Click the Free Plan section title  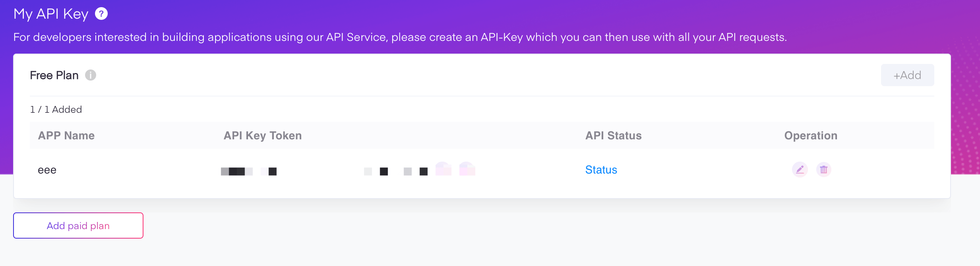[x=54, y=75]
